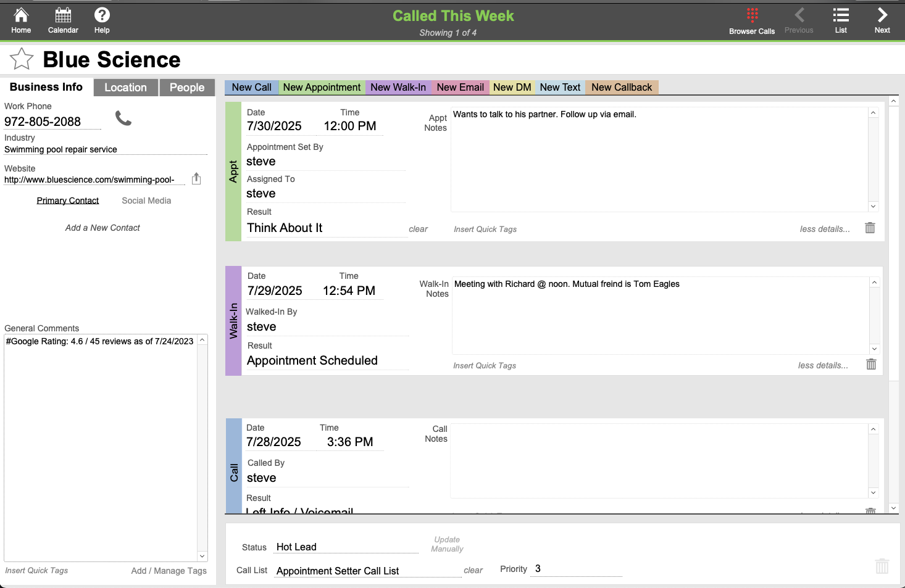Click Update Manually next to Status
Screen dimensions: 905x588
tap(447, 544)
